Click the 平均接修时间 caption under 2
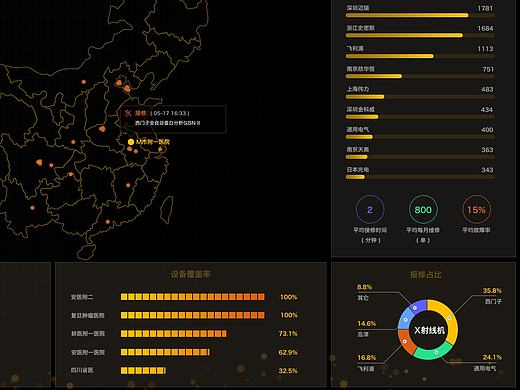 (370, 230)
